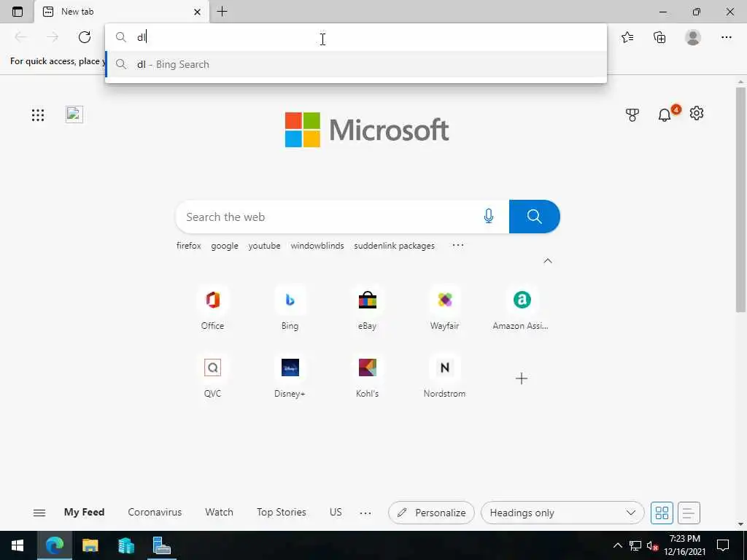Switch feed to list view

click(x=689, y=513)
